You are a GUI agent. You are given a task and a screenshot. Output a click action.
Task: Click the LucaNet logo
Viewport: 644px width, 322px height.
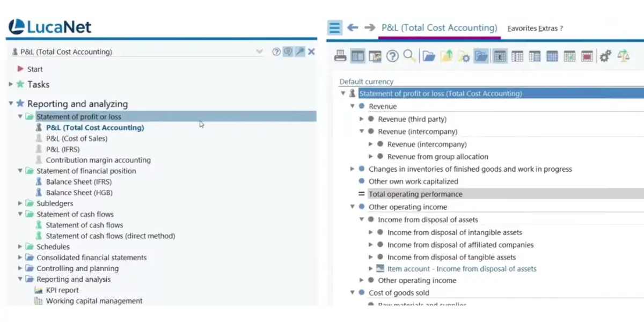pos(50,27)
